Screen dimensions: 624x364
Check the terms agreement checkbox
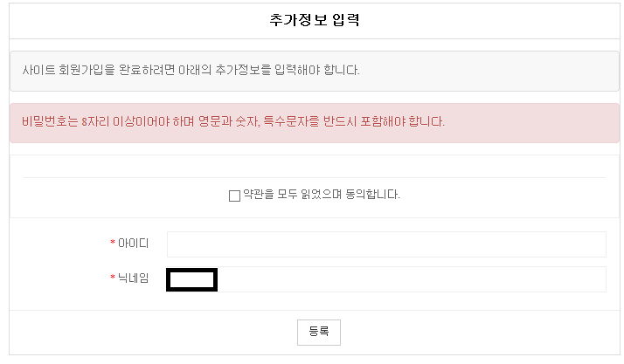[234, 196]
